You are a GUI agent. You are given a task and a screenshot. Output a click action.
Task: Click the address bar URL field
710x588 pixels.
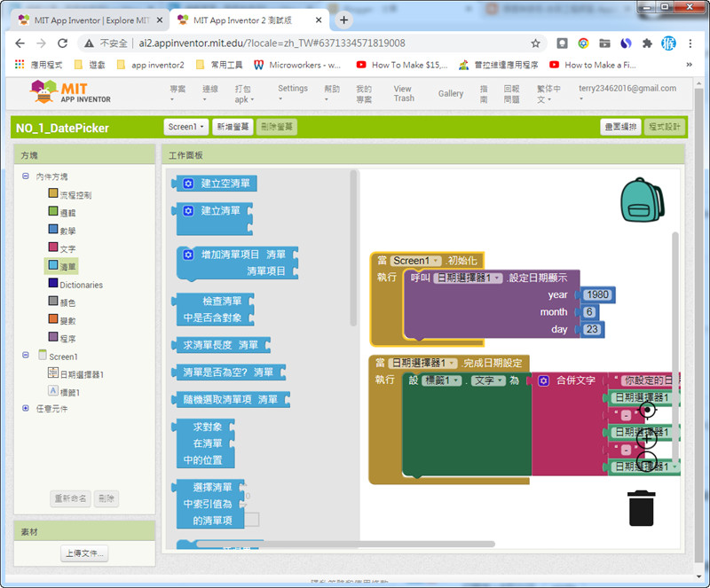(x=312, y=43)
